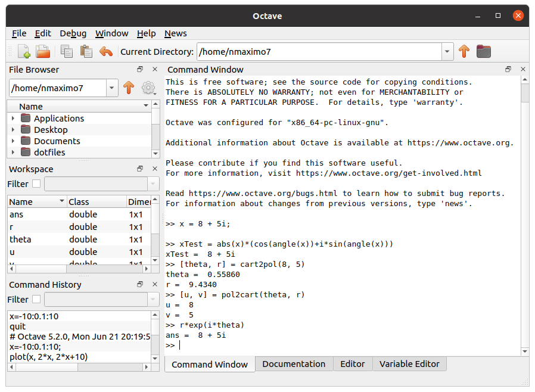
Task: Click the Open File folder icon
Action: point(42,52)
